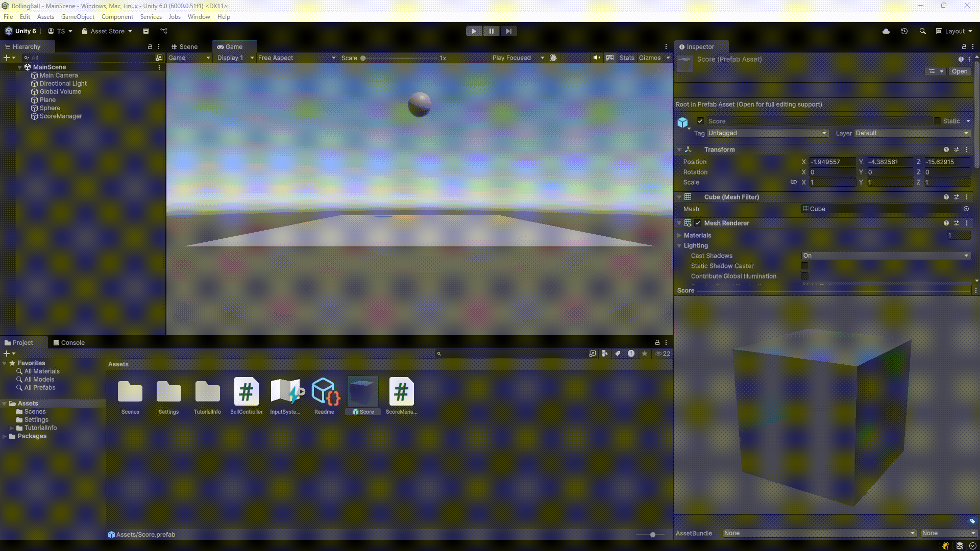Click the cloud services icon
980x551 pixels.
(886, 31)
